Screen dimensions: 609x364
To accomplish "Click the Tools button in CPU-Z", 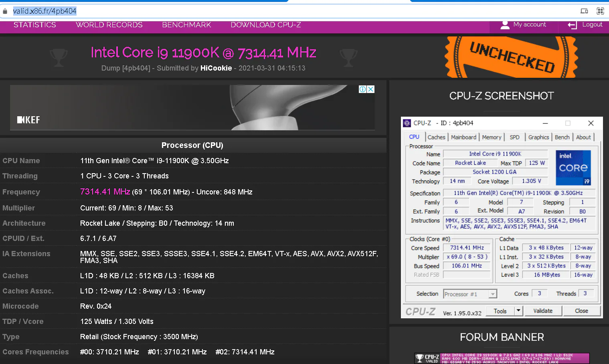I will click(500, 311).
